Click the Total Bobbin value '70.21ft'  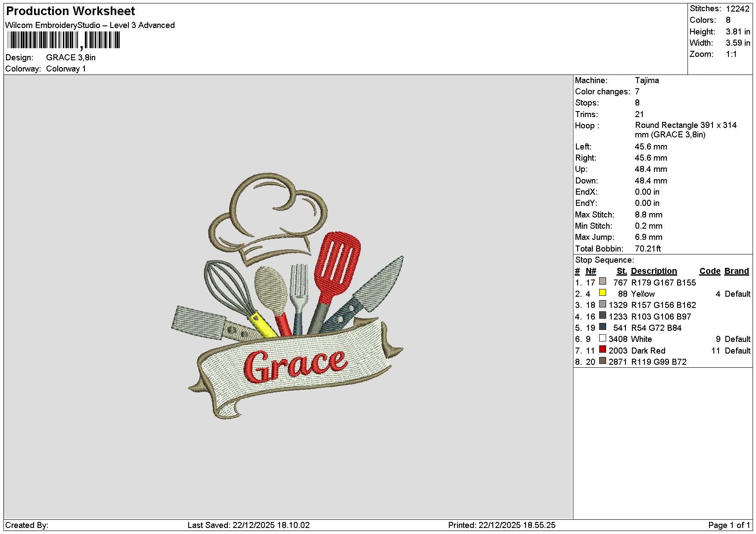(648, 249)
